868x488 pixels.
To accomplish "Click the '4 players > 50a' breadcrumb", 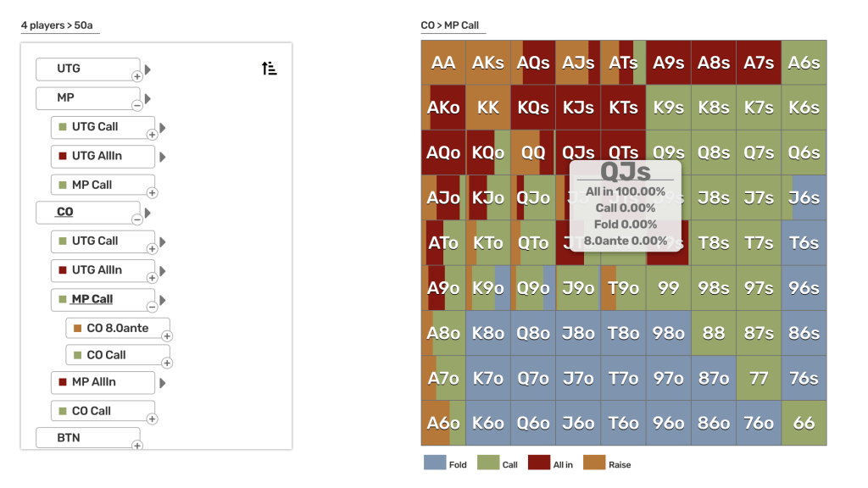I will pyautogui.click(x=57, y=26).
